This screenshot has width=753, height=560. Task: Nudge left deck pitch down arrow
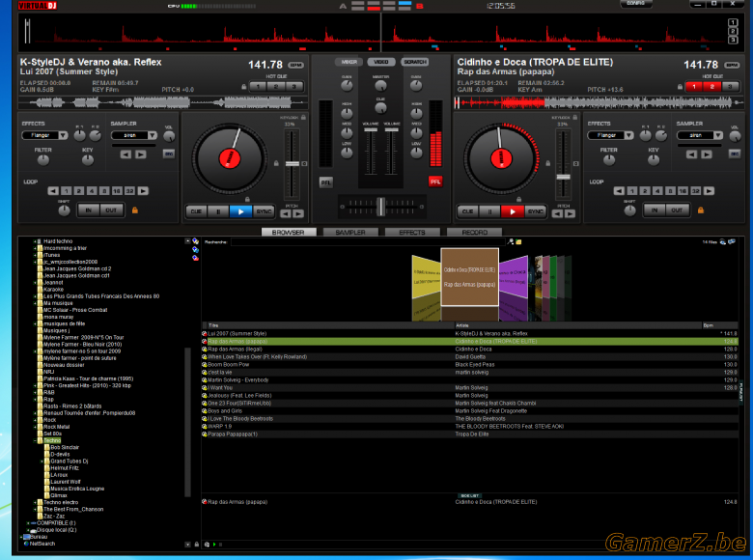286,213
